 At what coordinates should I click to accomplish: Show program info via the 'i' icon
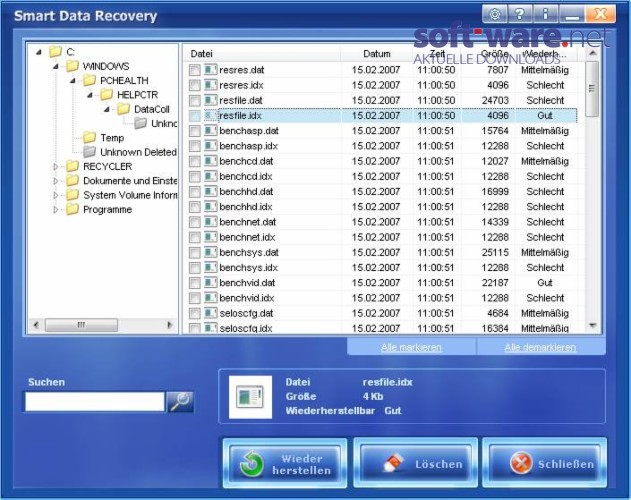546,14
